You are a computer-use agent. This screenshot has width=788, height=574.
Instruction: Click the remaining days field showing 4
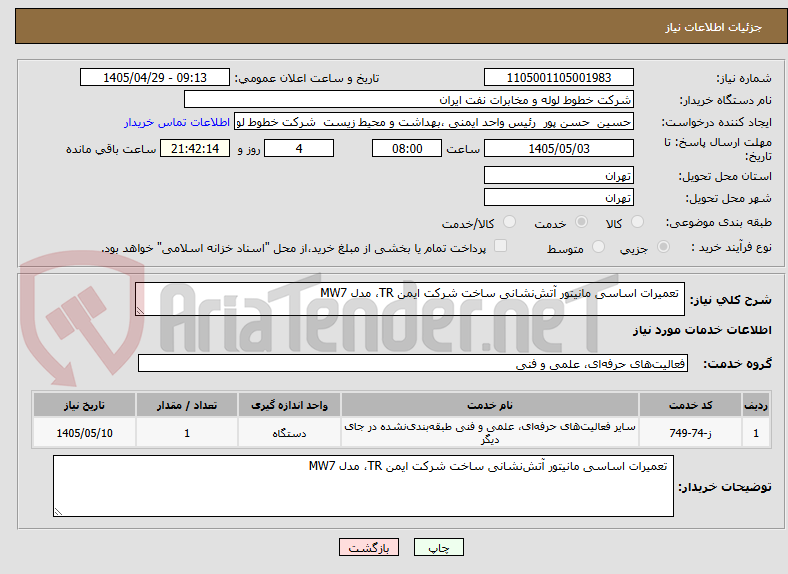[x=299, y=148]
